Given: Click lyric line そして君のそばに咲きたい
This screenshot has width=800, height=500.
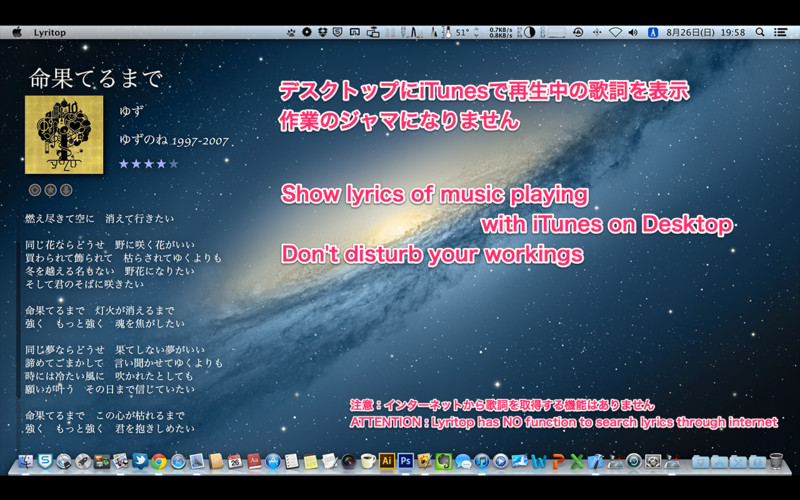Looking at the screenshot, I should (84, 284).
